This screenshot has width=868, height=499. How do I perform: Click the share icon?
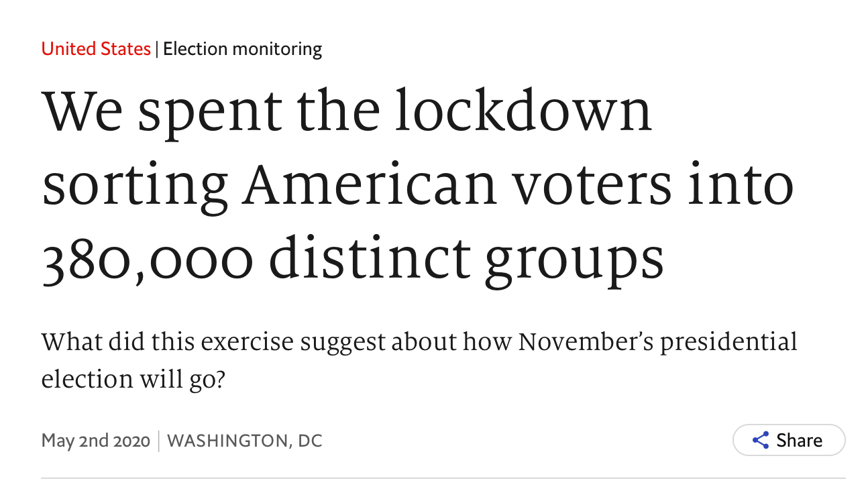[x=761, y=441]
